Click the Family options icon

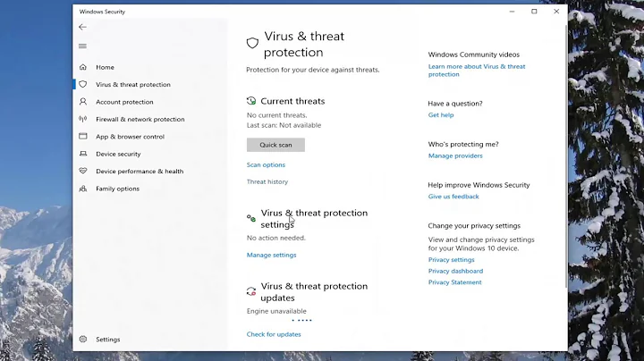[83, 189]
